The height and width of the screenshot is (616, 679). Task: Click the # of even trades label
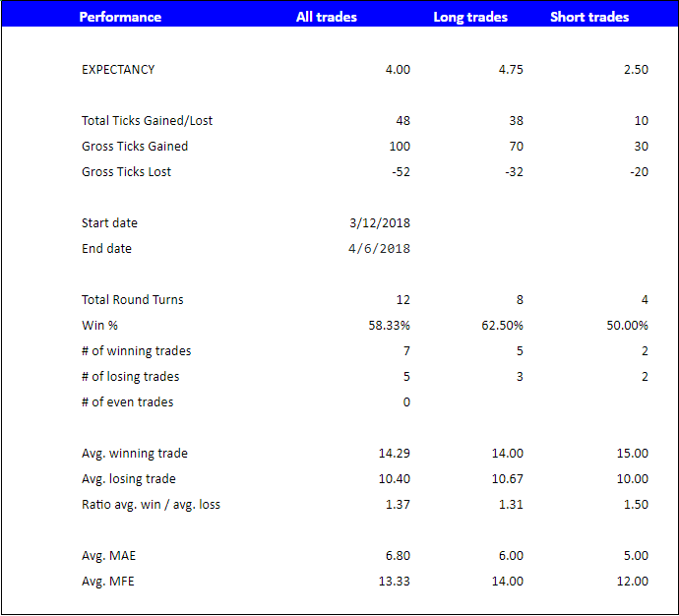pyautogui.click(x=127, y=401)
